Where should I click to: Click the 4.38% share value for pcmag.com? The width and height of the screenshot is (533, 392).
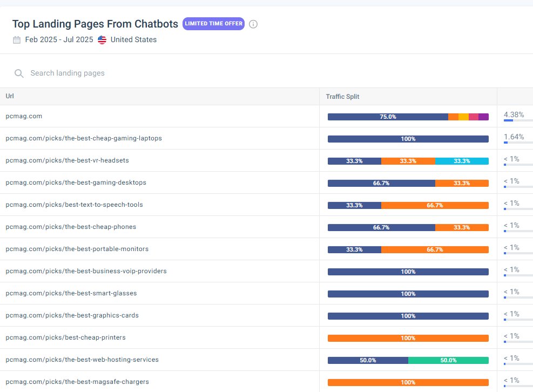514,114
